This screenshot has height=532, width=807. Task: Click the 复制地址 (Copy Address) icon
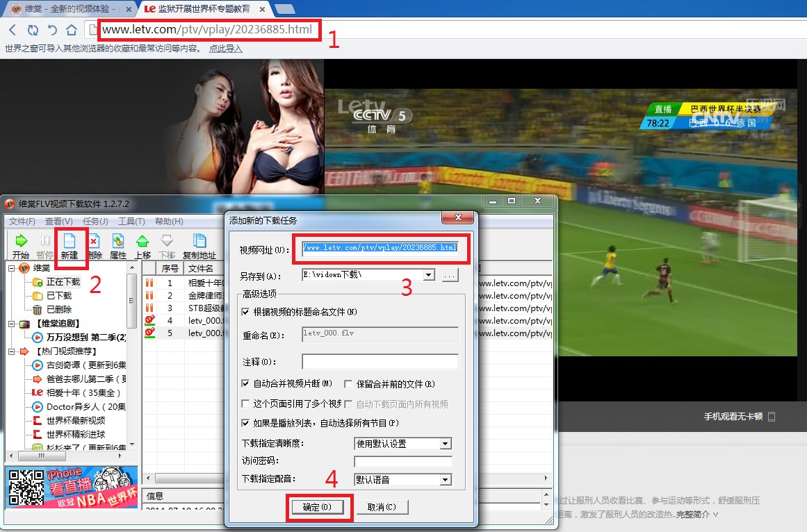(199, 242)
